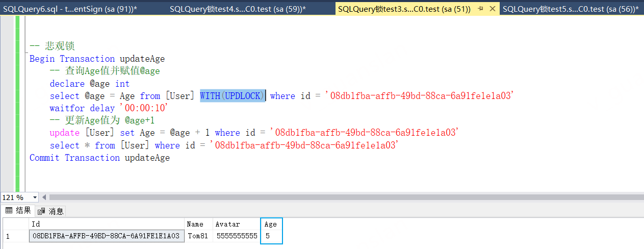Click the highlighted WITH(UPDLOCK) text
Viewport: 644px width, 249px height.
pos(232,96)
